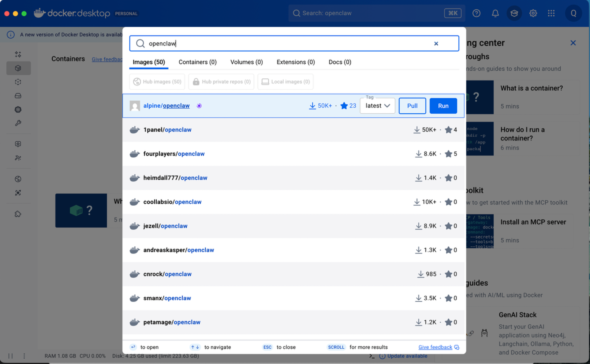Open the apps grid icon
Image resolution: width=590 pixels, height=364 pixels.
pos(551,13)
